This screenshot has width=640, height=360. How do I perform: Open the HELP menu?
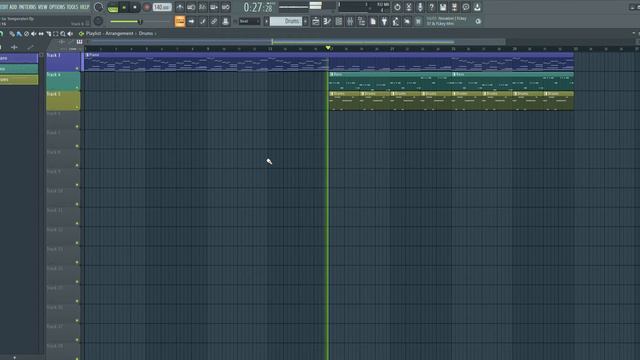coord(84,7)
